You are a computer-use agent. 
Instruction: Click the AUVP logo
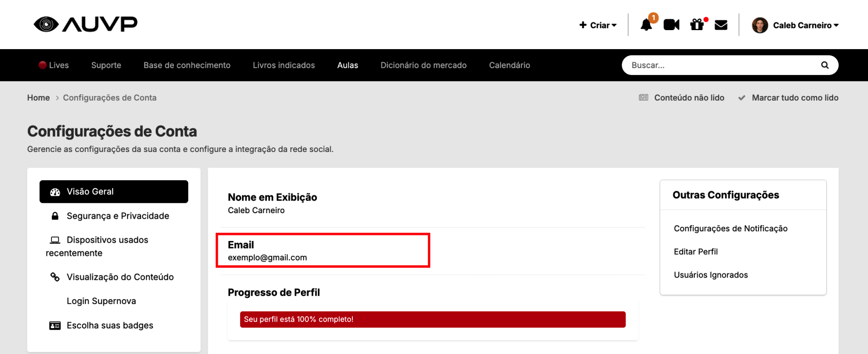(86, 24)
